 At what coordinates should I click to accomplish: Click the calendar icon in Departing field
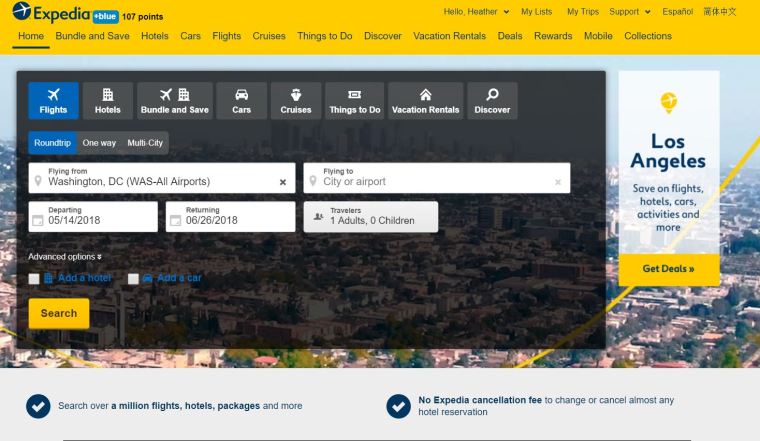[38, 220]
